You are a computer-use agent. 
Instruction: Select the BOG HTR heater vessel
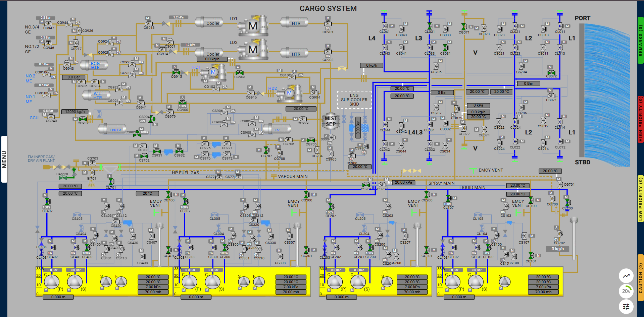coord(95,65)
